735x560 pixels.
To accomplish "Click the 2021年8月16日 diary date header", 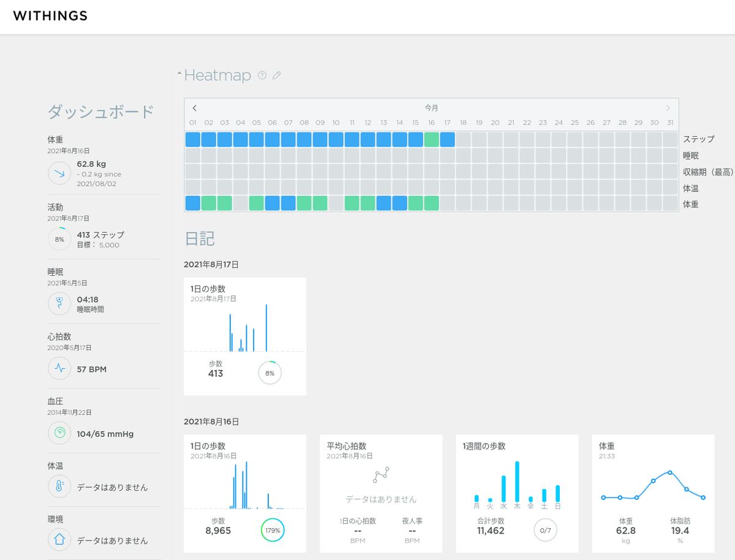I will (x=211, y=422).
